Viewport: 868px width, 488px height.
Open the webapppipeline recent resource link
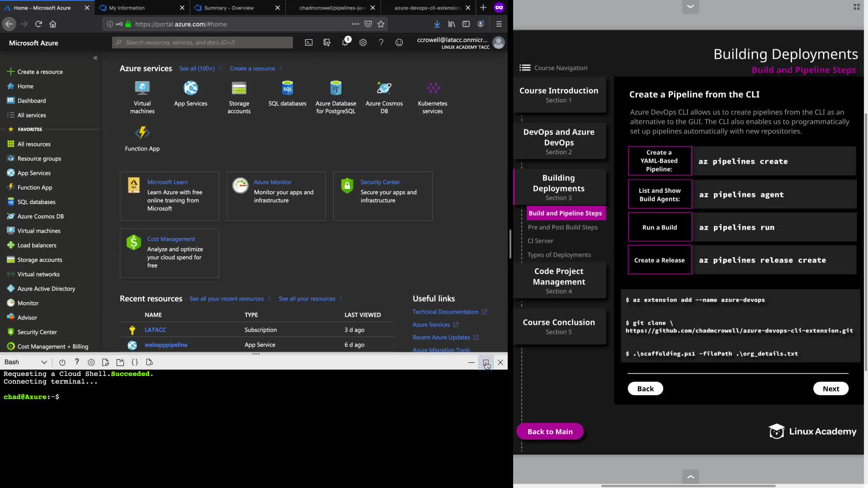(166, 345)
